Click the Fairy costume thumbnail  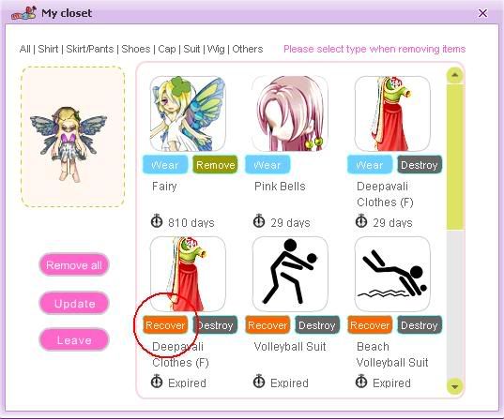point(188,113)
